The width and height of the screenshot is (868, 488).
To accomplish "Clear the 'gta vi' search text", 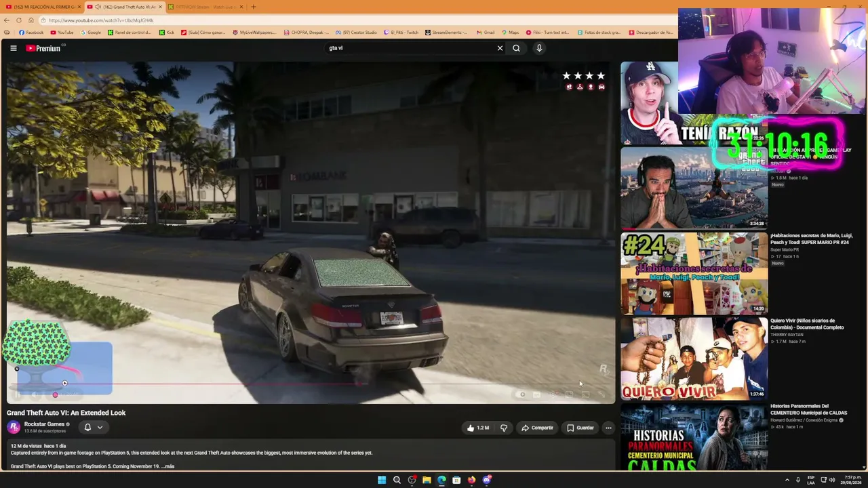I will (x=500, y=48).
